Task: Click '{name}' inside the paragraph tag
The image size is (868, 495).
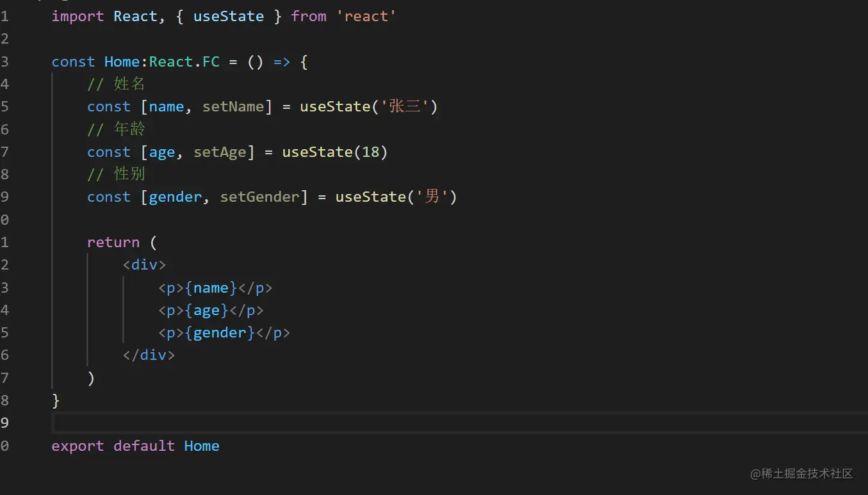Action: (211, 288)
